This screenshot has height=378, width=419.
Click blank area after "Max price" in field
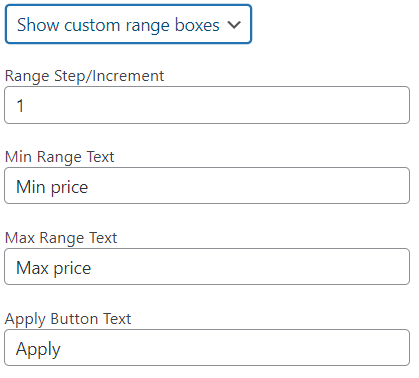coord(250,267)
